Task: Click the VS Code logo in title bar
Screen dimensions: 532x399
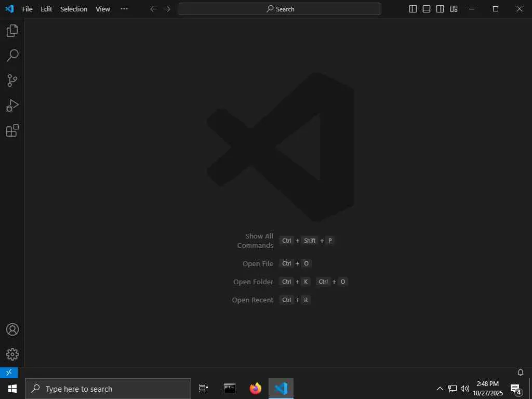Action: [9, 9]
